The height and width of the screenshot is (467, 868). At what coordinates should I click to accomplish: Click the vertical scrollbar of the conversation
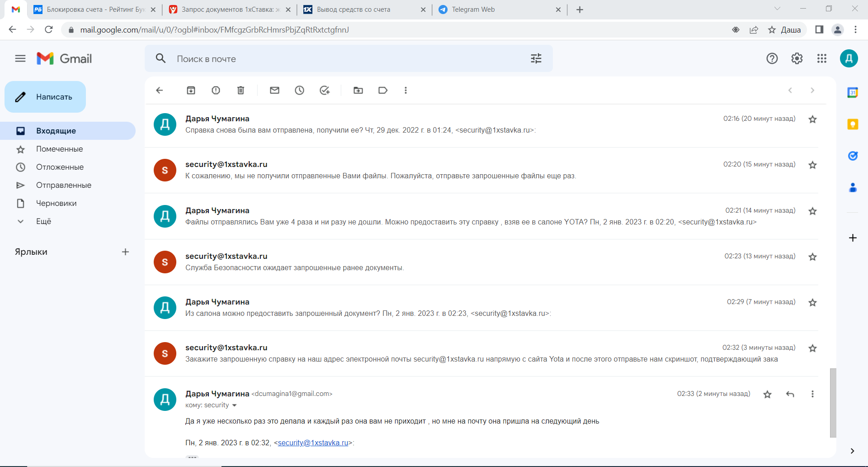[833, 403]
